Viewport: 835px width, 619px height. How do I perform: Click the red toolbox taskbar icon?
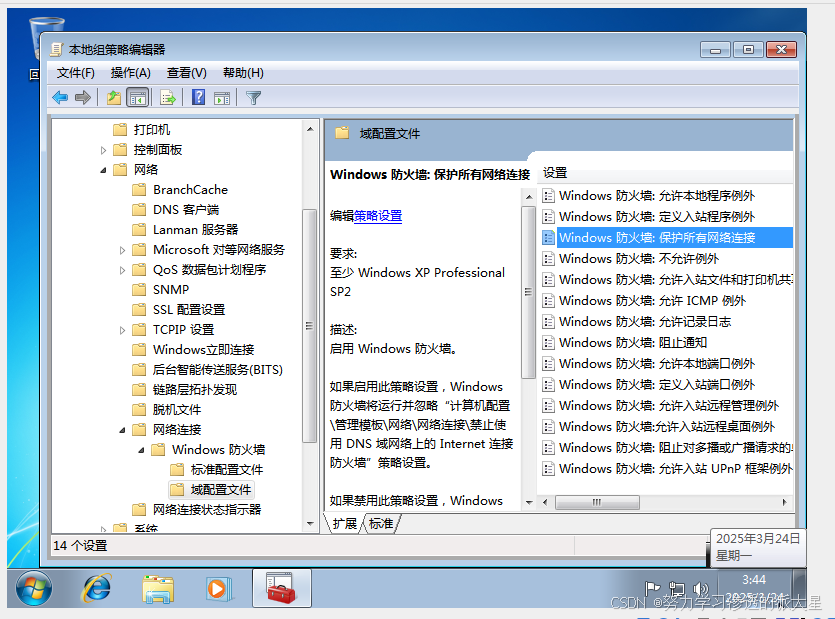click(x=281, y=589)
